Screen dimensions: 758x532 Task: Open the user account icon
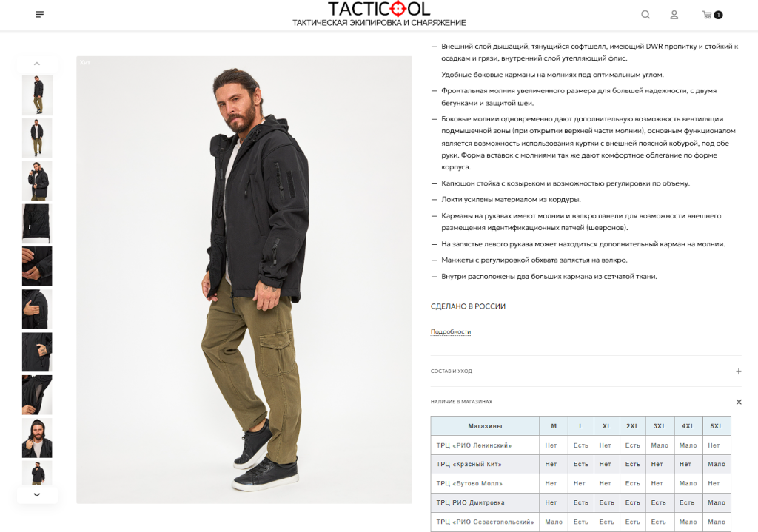[674, 15]
